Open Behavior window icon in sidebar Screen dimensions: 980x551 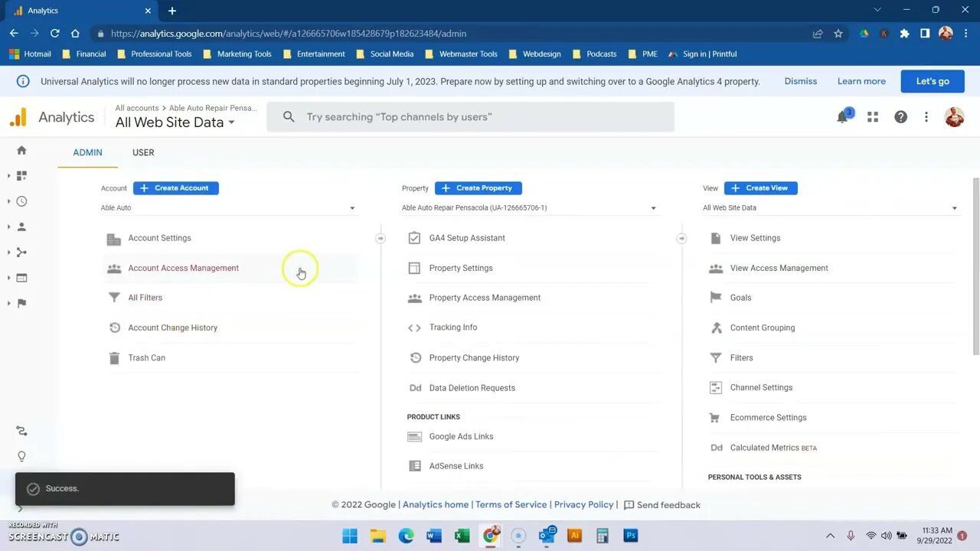pos(21,278)
